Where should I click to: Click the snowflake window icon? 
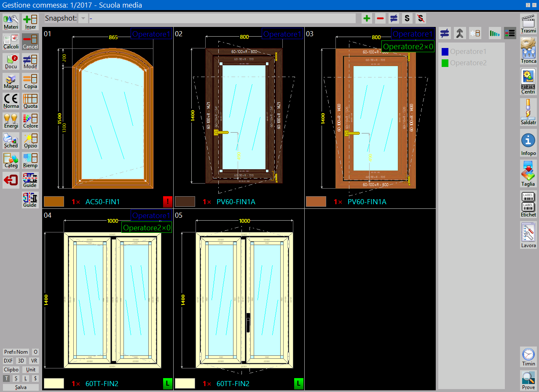[475, 33]
